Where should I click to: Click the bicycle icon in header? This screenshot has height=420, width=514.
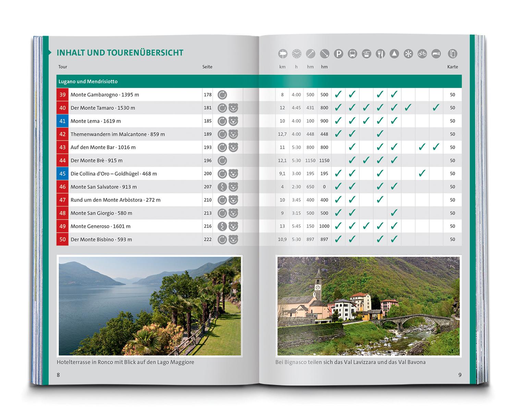[x=422, y=54]
